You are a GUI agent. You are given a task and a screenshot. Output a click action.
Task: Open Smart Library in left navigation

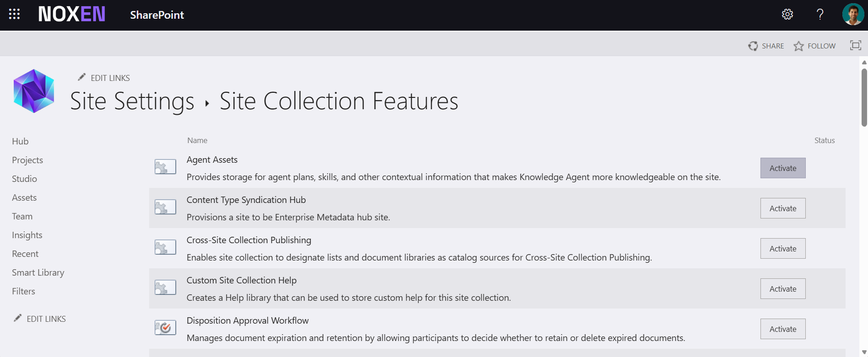38,272
